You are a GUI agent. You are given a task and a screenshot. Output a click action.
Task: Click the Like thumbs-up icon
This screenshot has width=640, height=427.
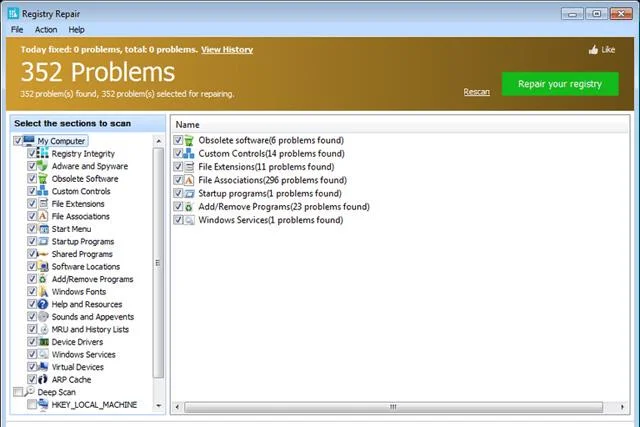pyautogui.click(x=593, y=50)
